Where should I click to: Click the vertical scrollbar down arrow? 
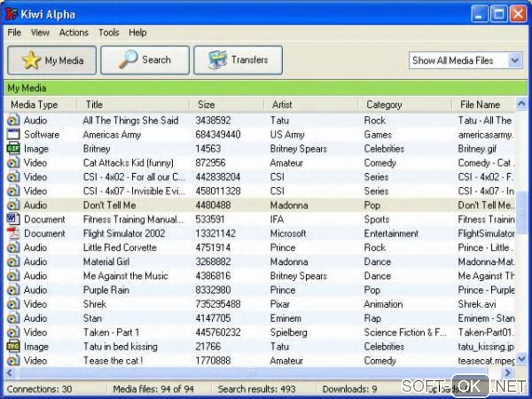pyautogui.click(x=521, y=358)
